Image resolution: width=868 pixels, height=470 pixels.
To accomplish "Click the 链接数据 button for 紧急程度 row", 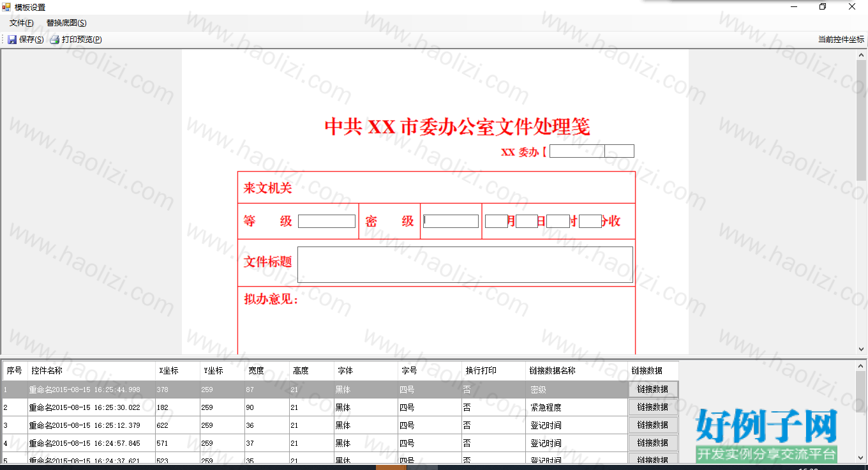I will click(653, 407).
